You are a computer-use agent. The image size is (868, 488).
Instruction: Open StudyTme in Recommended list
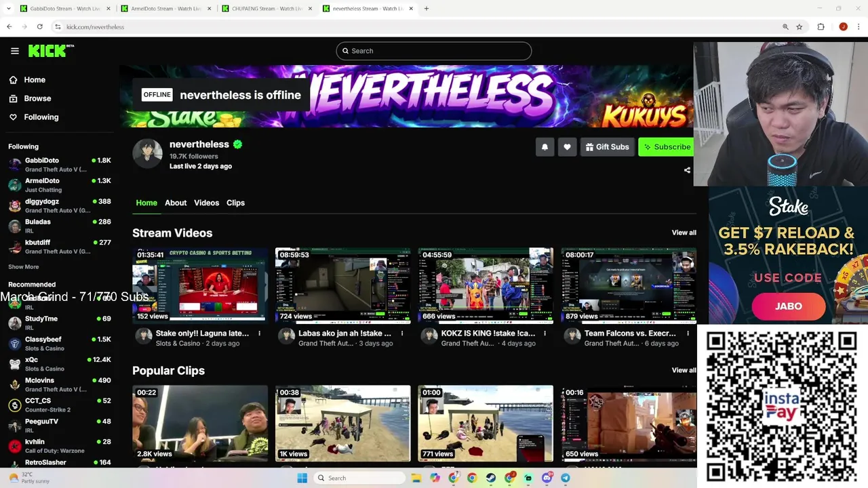pyautogui.click(x=60, y=323)
